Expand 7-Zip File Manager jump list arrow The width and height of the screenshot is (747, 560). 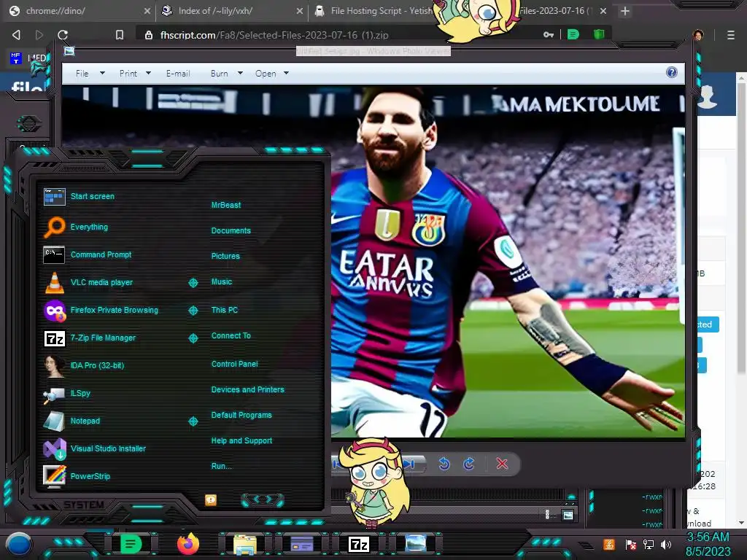(193, 338)
